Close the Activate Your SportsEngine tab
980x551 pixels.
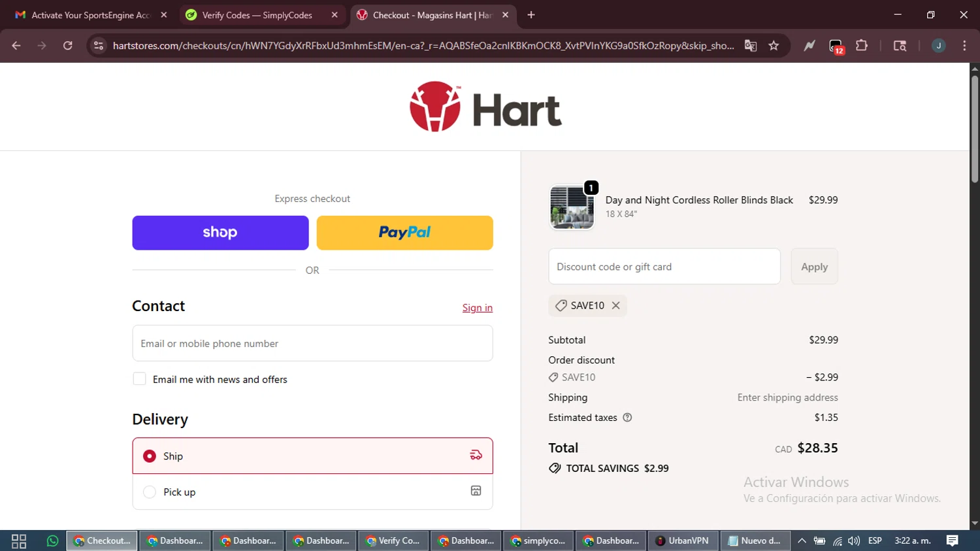[164, 15]
